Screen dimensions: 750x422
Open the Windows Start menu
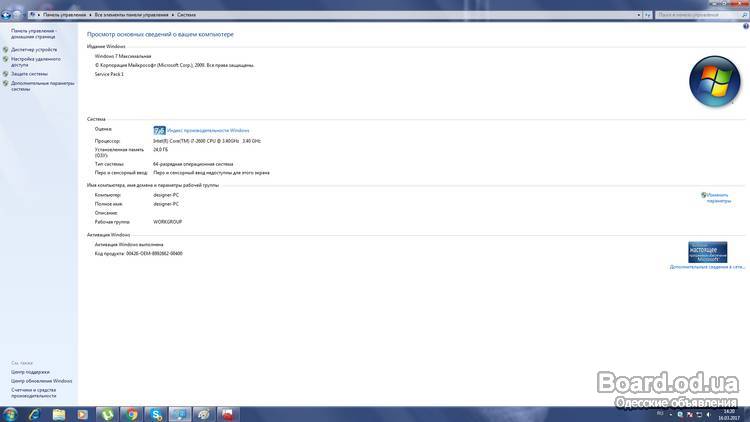[10, 414]
